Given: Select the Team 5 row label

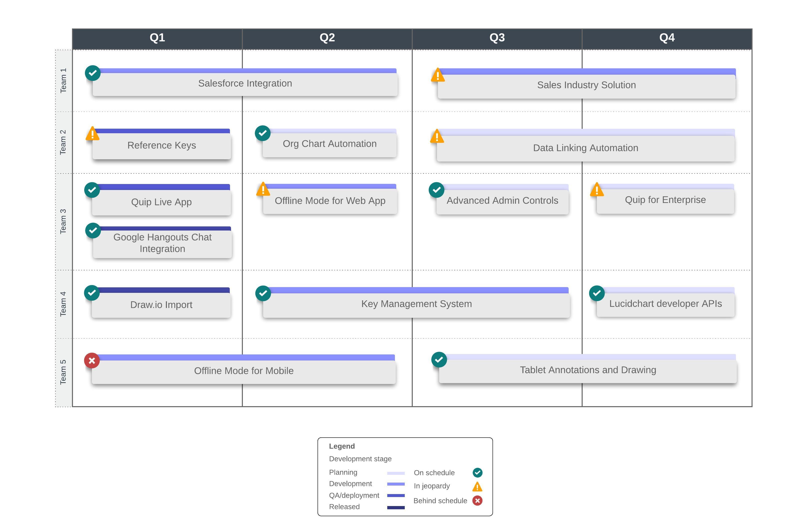Looking at the screenshot, I should pyautogui.click(x=63, y=372).
